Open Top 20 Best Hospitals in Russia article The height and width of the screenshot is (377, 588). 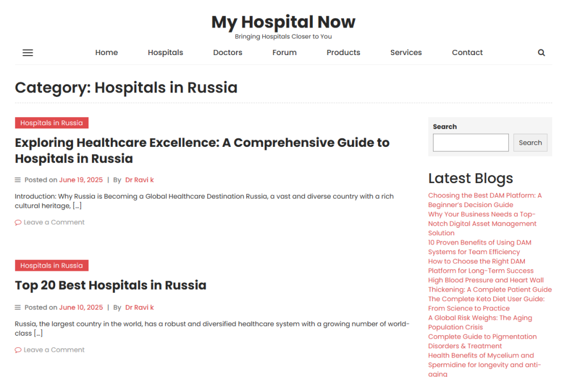[111, 285]
